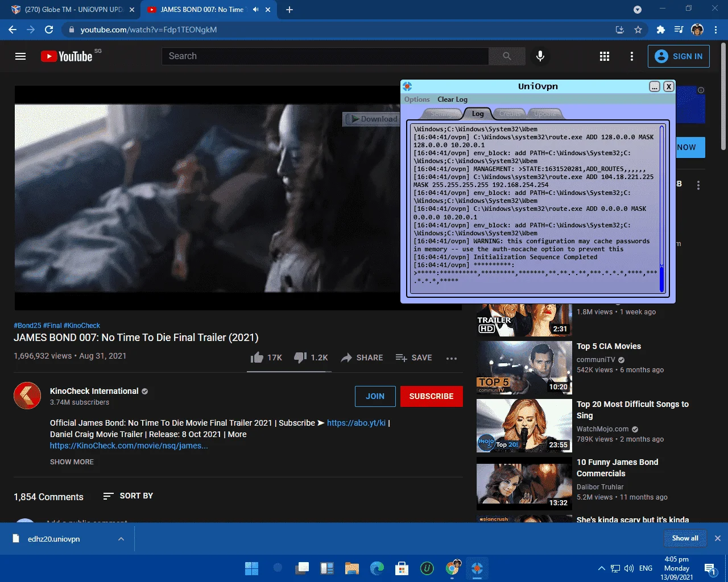
Task: Open the Top 5 CIA Movies thumbnail
Action: 524,367
